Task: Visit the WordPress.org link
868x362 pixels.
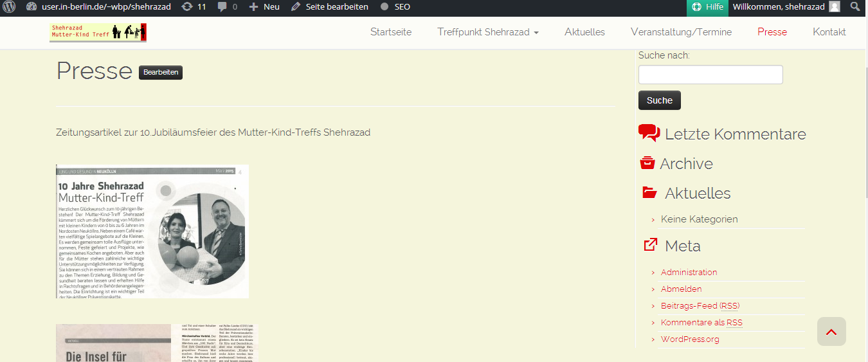Action: 690,339
